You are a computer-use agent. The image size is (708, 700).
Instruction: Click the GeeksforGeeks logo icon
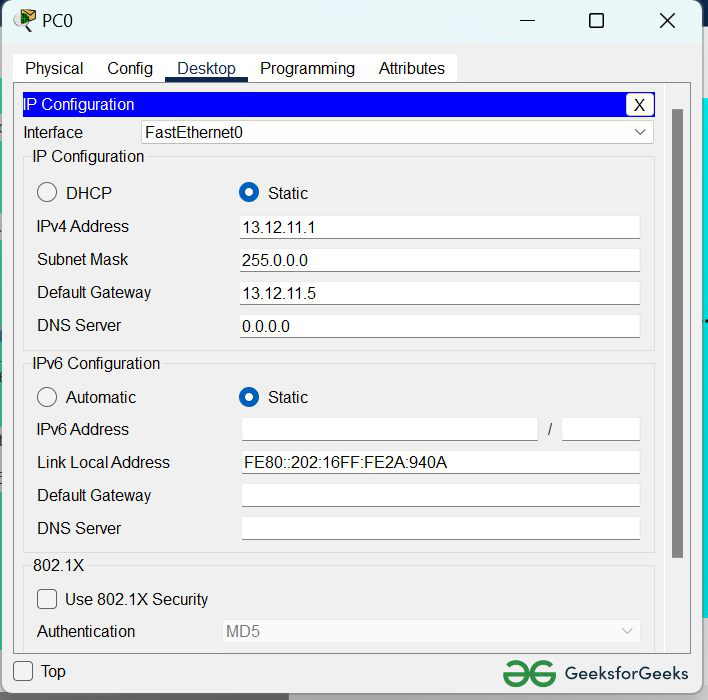529,672
